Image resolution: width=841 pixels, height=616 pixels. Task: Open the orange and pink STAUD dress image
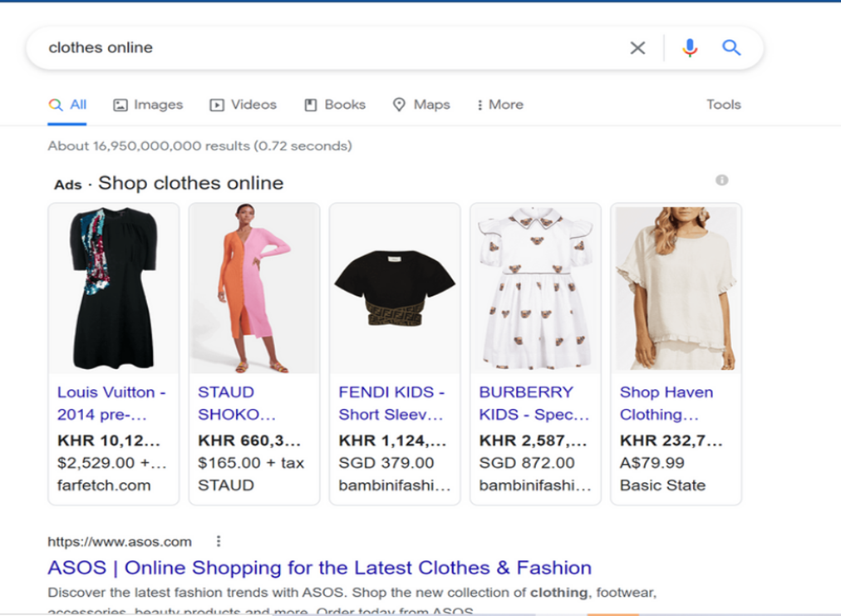(253, 288)
